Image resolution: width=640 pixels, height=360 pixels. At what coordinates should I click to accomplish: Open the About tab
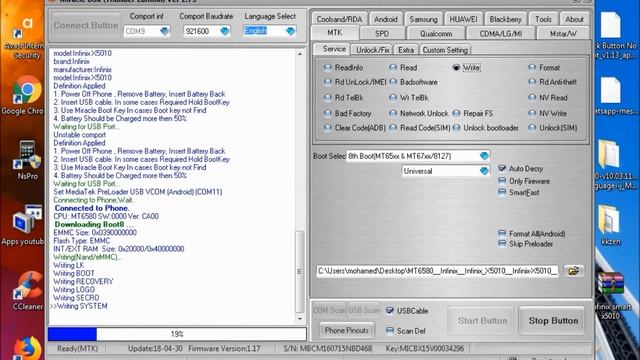click(574, 19)
